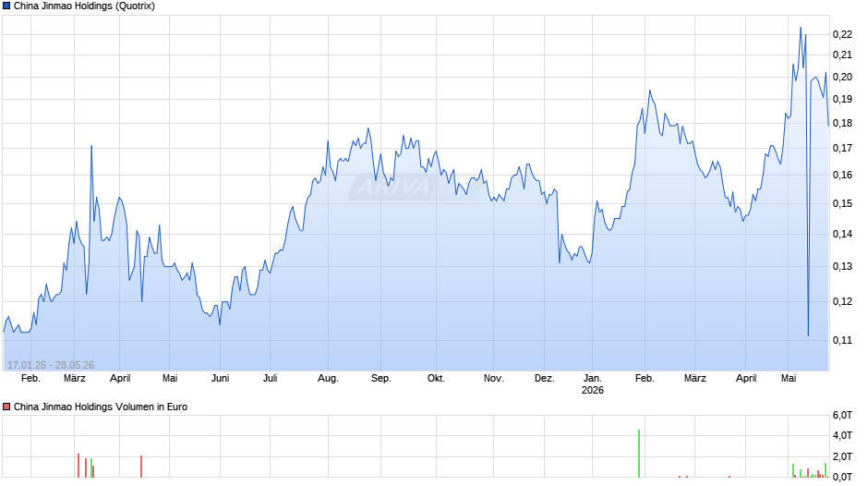Click the 0,20 price axis value
This screenshot has height=486, width=868.
[842, 77]
